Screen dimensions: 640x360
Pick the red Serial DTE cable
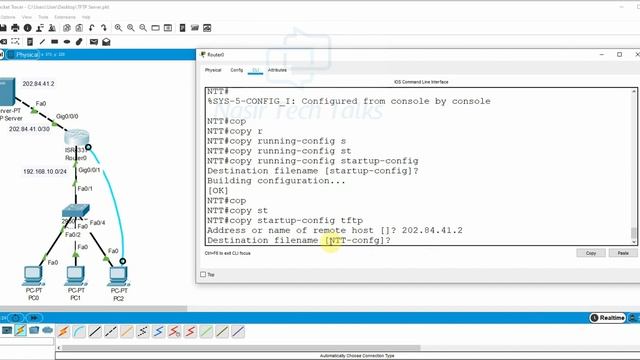coord(190,331)
